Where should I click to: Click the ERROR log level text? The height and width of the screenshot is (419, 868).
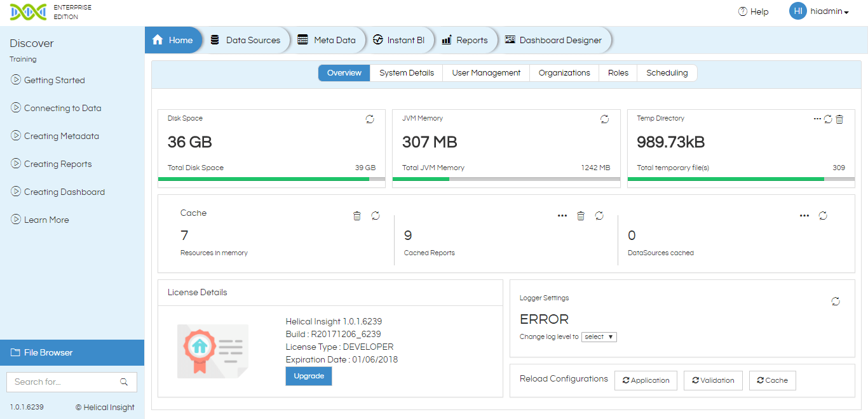click(544, 319)
